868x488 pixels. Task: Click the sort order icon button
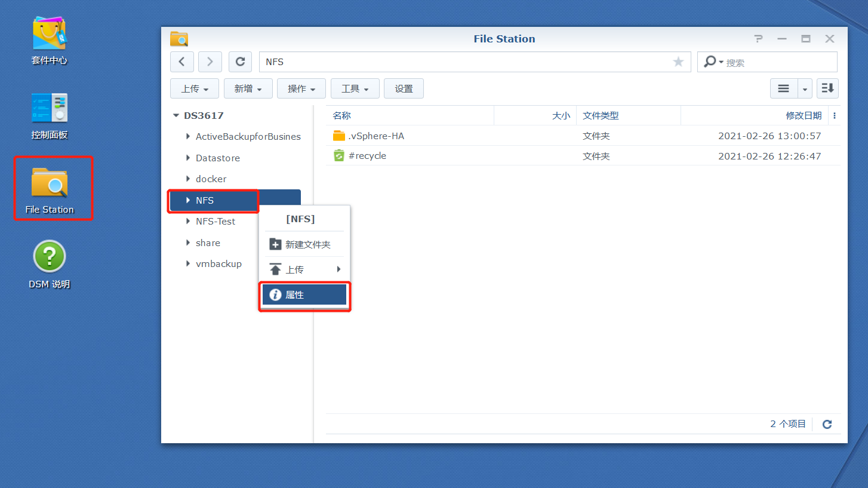(x=827, y=88)
